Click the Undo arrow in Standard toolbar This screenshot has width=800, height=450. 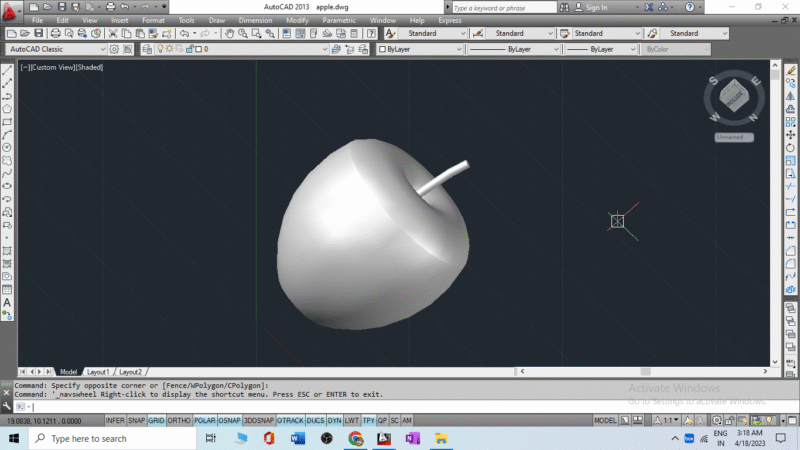pyautogui.click(x=184, y=33)
